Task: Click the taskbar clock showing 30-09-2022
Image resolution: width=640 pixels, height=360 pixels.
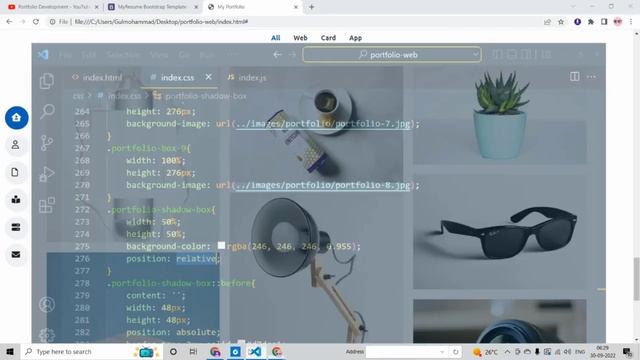Action: coord(603,351)
